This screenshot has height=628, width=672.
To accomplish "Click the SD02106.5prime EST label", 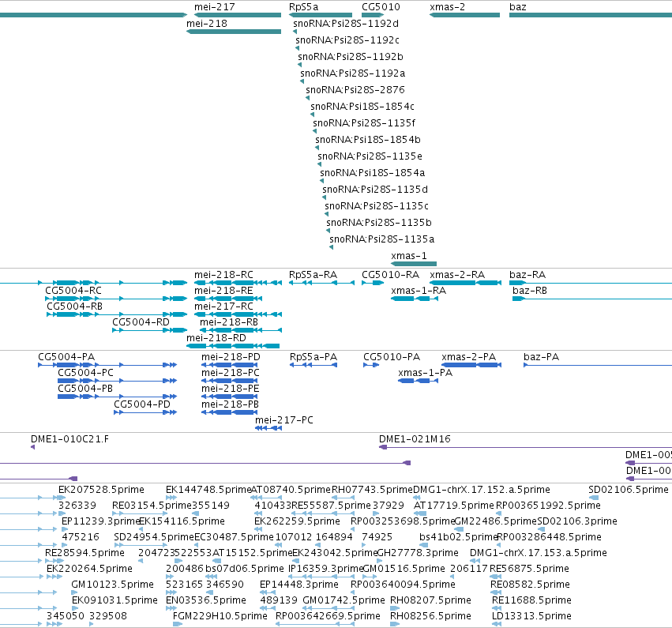I will click(629, 490).
